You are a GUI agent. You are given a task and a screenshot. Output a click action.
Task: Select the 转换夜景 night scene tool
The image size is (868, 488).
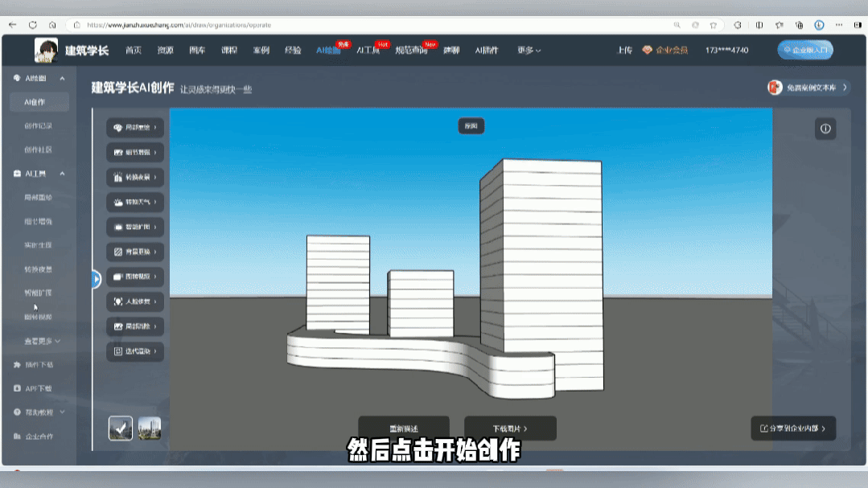(134, 177)
